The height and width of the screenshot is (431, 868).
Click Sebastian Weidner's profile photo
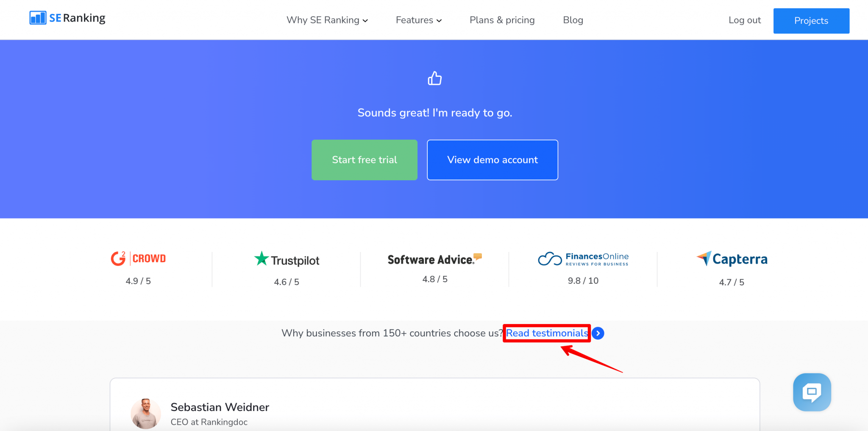[145, 414]
